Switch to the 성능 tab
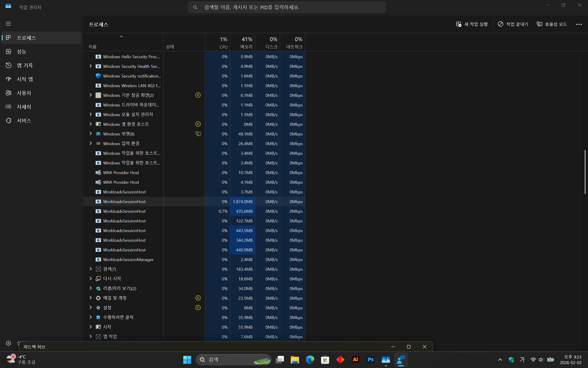The width and height of the screenshot is (588, 368). click(x=42, y=52)
